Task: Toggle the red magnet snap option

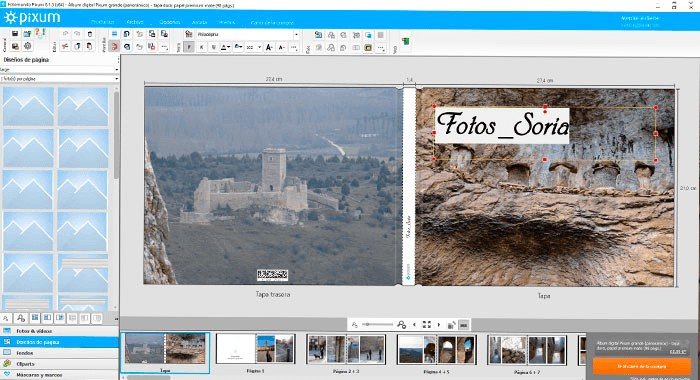Action: pyautogui.click(x=114, y=46)
